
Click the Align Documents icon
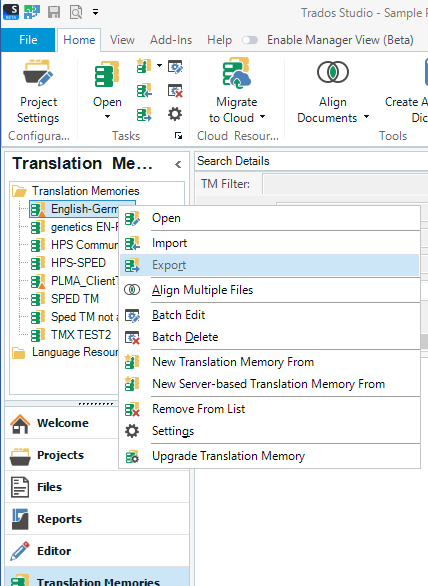tap(333, 72)
